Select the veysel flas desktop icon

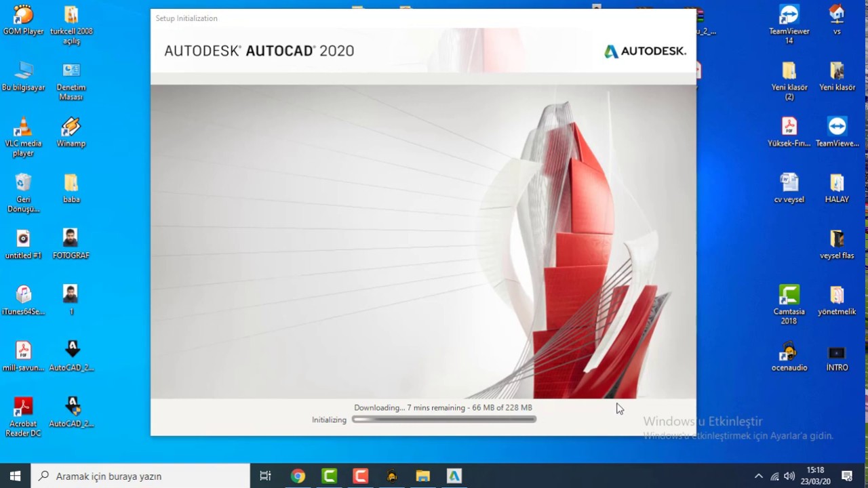pyautogui.click(x=837, y=245)
